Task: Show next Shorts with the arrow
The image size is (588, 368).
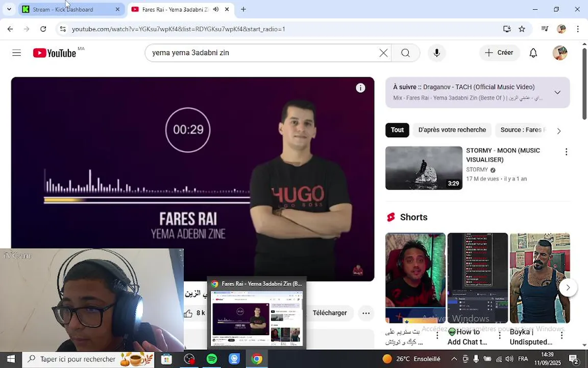Action: (x=568, y=288)
